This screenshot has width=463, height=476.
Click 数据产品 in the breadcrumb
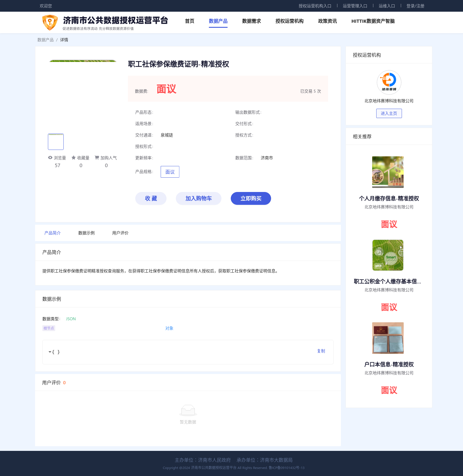(x=46, y=40)
